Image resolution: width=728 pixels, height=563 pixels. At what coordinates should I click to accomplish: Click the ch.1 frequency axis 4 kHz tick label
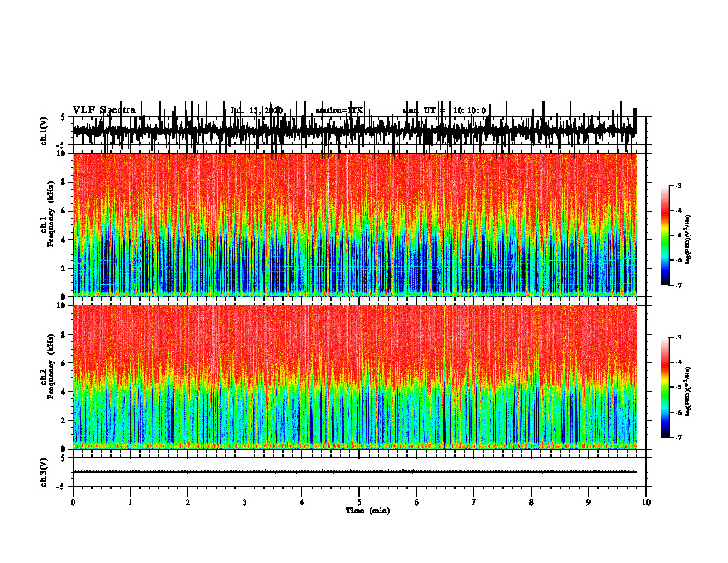pyautogui.click(x=63, y=240)
